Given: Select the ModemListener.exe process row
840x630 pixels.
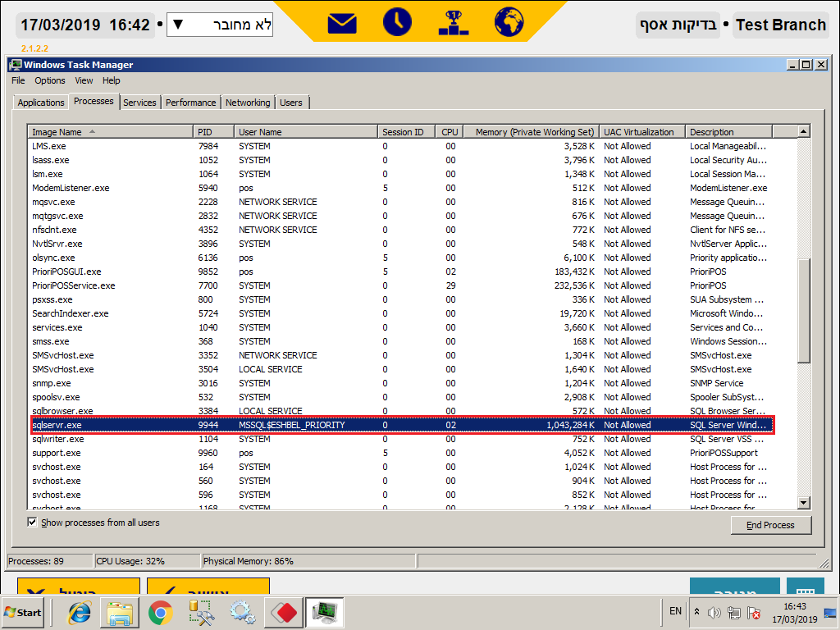Looking at the screenshot, I should pos(400,188).
